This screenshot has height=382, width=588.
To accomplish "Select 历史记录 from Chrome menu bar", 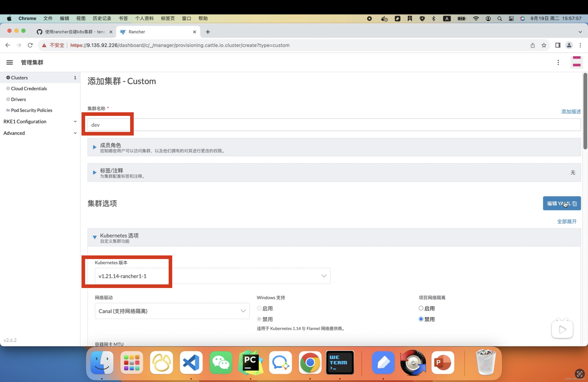I will coord(102,18).
